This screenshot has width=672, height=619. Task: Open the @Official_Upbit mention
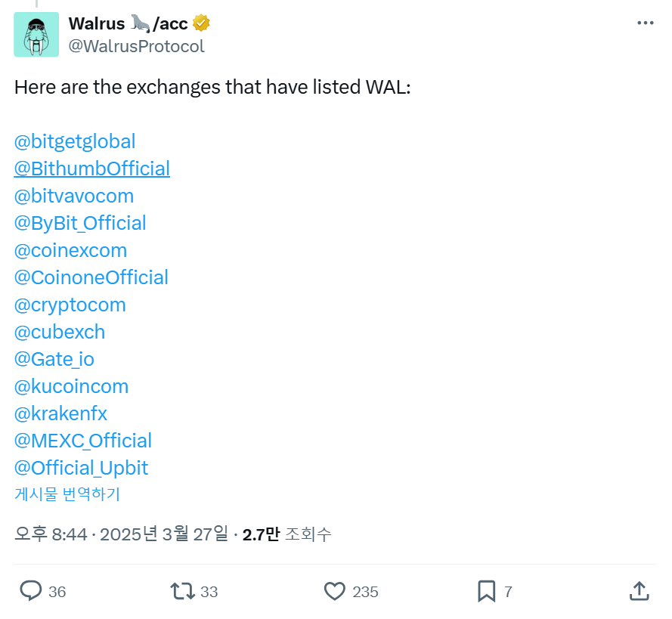click(x=81, y=468)
